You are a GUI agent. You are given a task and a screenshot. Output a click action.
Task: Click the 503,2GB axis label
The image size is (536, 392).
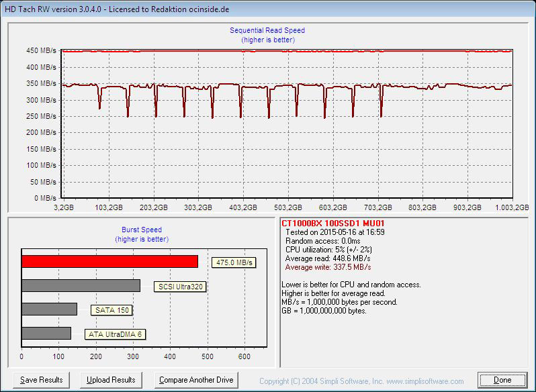288,207
